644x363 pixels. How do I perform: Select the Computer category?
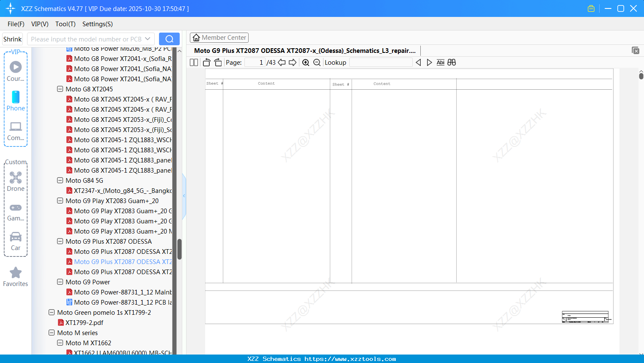point(16,131)
